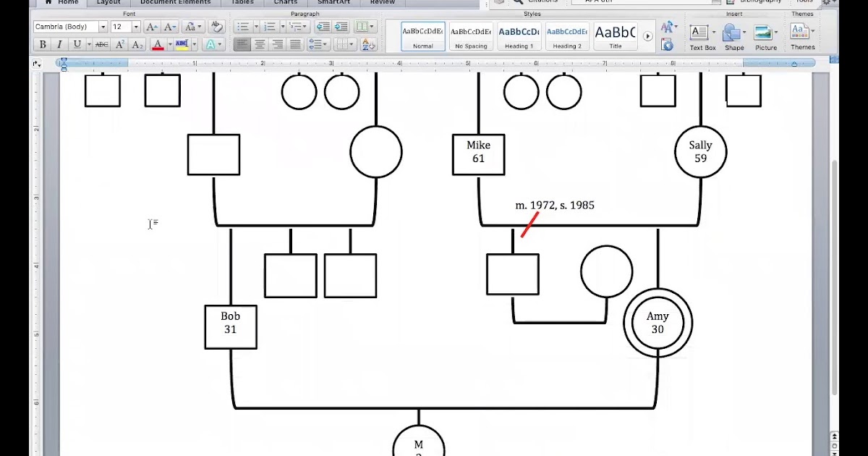868x456 pixels.
Task: Open underline style dropdown arrow
Action: 88,45
